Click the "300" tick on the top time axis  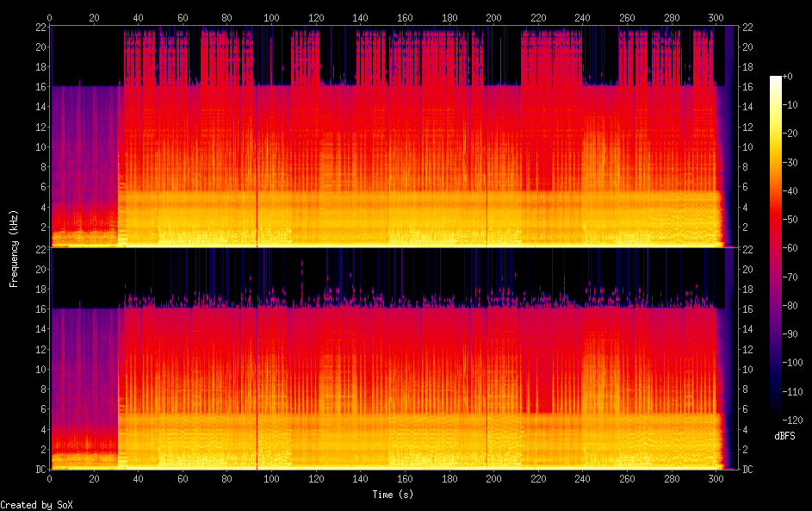[x=716, y=17]
